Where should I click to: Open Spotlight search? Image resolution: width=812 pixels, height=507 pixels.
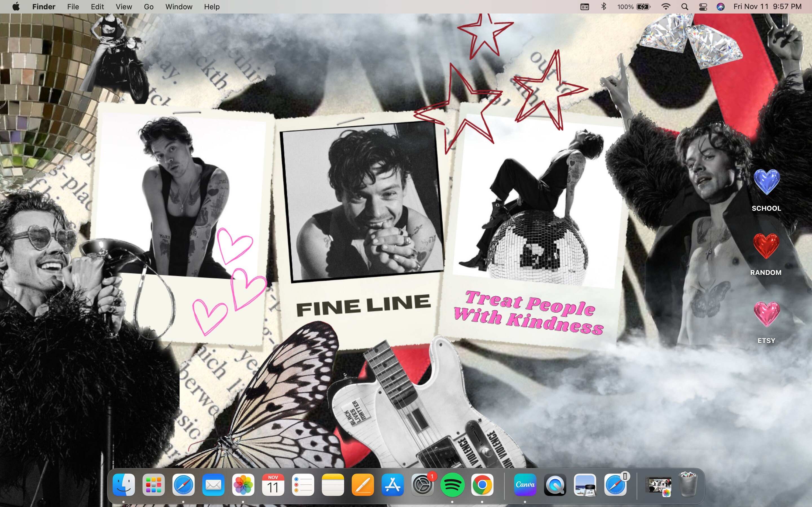coord(685,6)
